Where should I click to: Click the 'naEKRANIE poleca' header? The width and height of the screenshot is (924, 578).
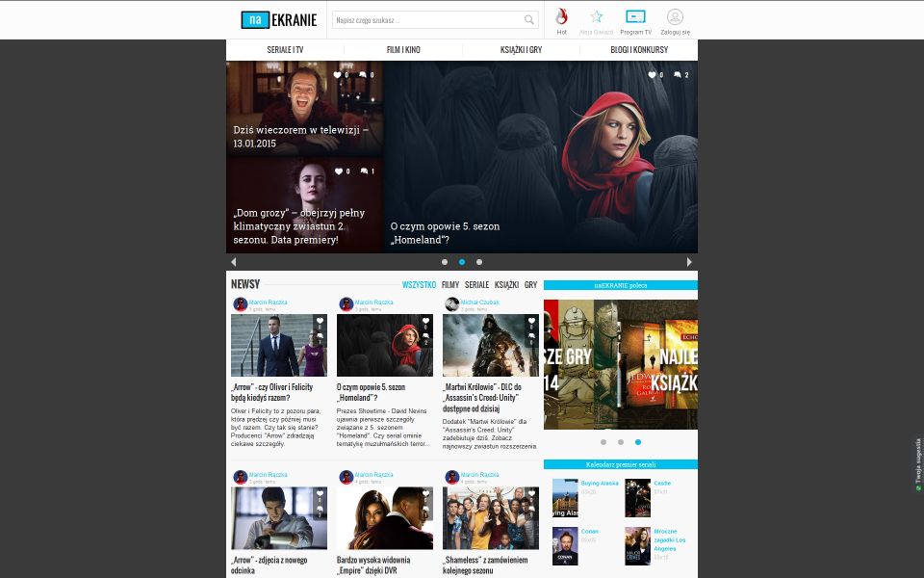(621, 285)
